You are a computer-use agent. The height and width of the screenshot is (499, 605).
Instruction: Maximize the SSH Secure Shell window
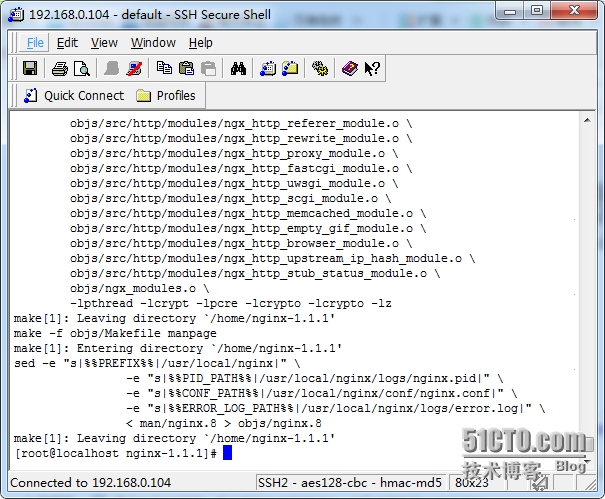(537, 11)
